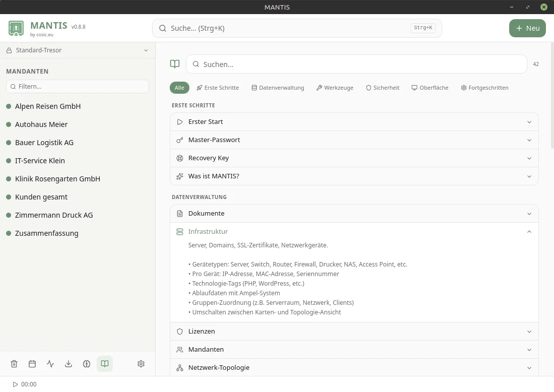
Task: Click the server icon of Infrastruktur
Action: [180, 232]
